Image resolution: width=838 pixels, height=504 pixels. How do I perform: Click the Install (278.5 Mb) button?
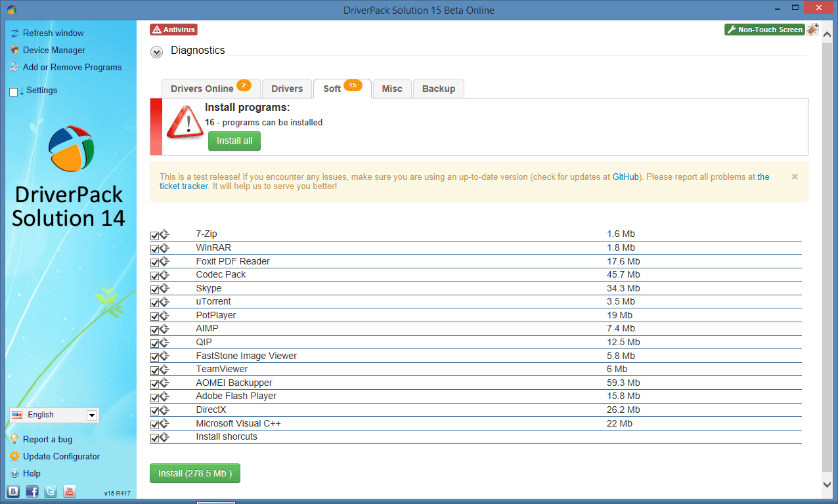pyautogui.click(x=195, y=473)
